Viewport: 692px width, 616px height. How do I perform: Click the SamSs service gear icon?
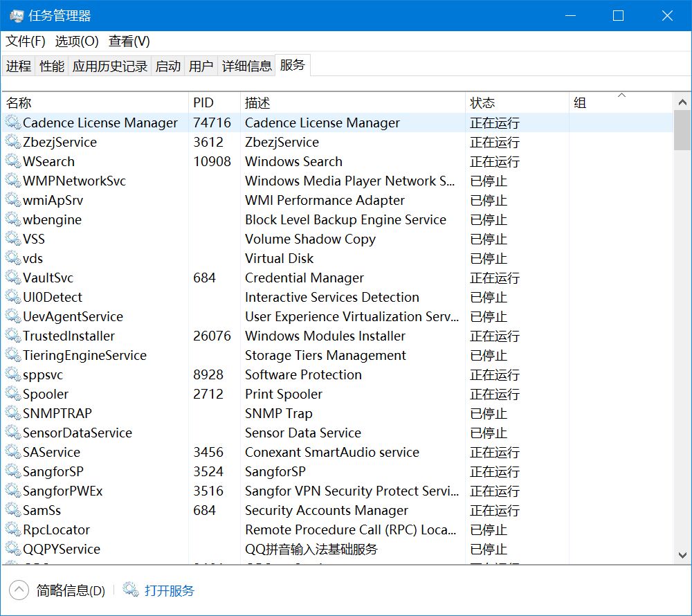(x=12, y=511)
